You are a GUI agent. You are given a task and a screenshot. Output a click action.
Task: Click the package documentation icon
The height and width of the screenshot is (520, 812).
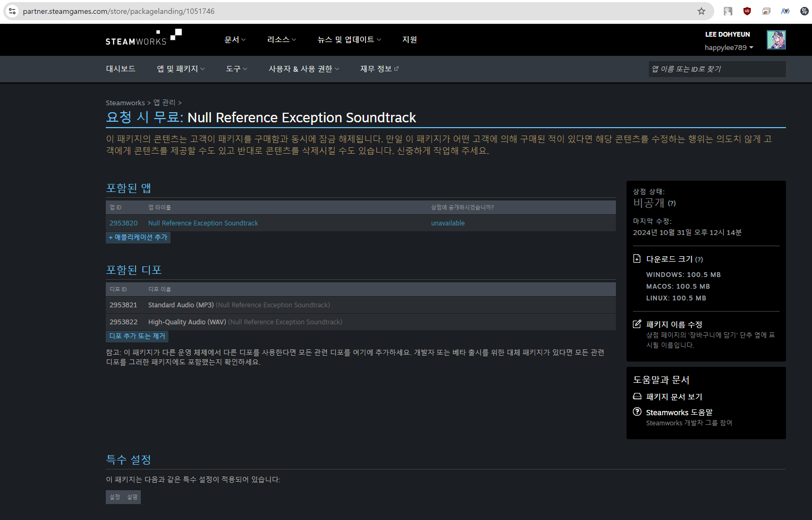(637, 396)
